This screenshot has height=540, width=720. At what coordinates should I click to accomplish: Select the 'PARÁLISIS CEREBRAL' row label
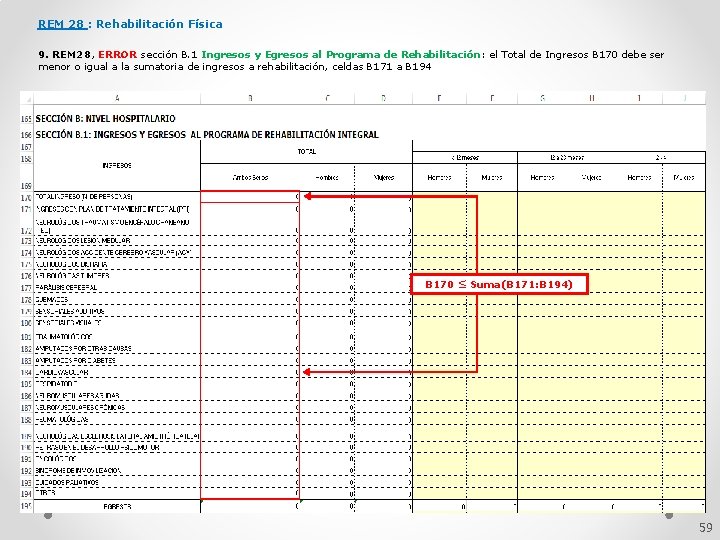[x=66, y=288]
